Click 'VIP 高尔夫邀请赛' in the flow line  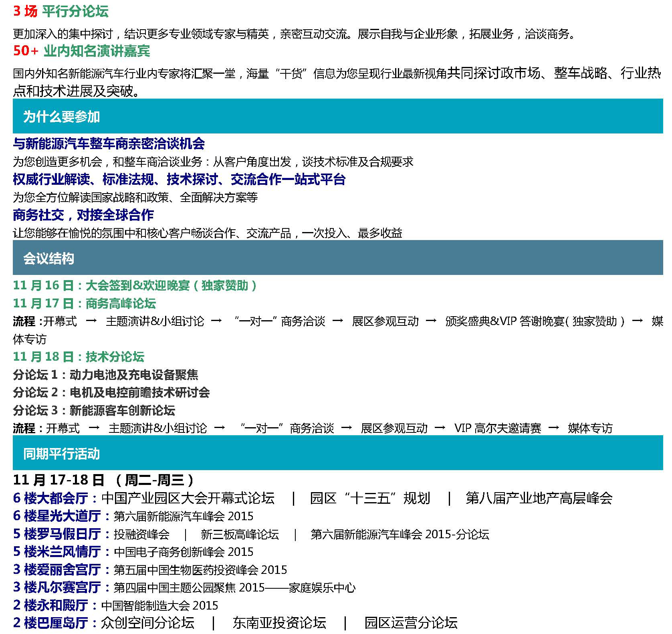(x=497, y=428)
